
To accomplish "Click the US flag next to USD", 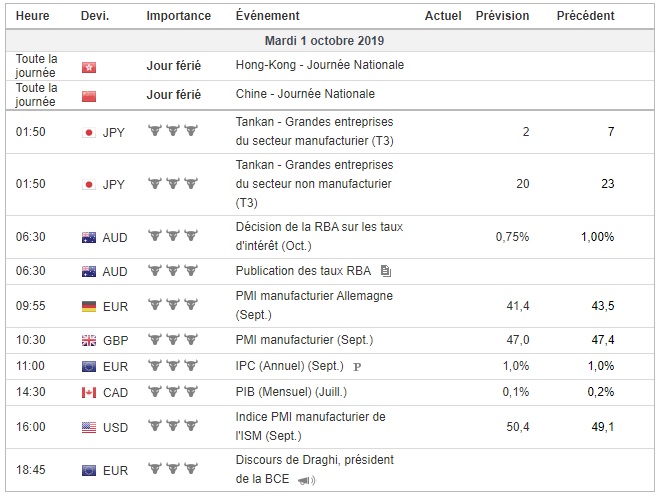I will coord(88,427).
